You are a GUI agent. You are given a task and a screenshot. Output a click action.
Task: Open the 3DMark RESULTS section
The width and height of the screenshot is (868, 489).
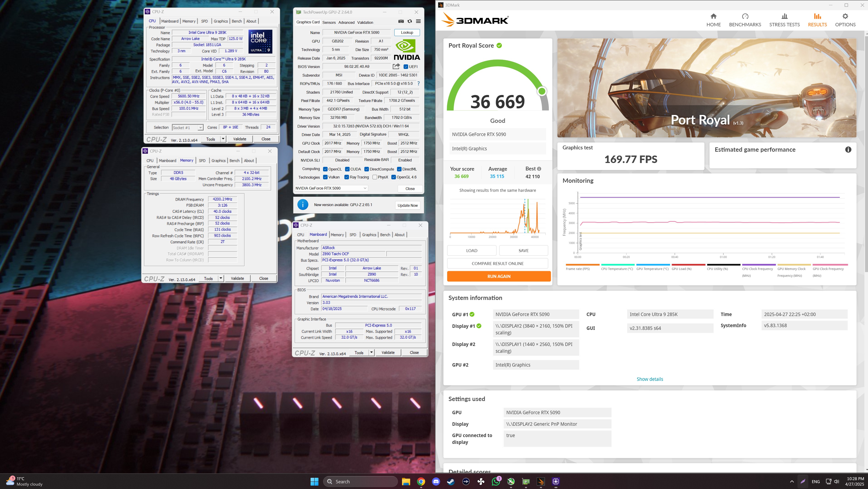(817, 20)
